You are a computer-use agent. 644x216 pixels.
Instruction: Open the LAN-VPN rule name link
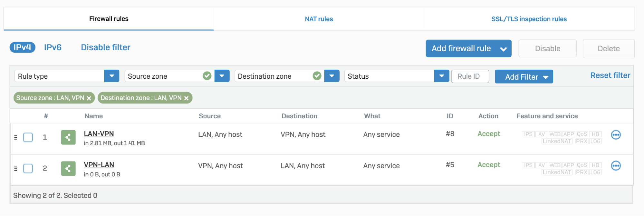99,134
